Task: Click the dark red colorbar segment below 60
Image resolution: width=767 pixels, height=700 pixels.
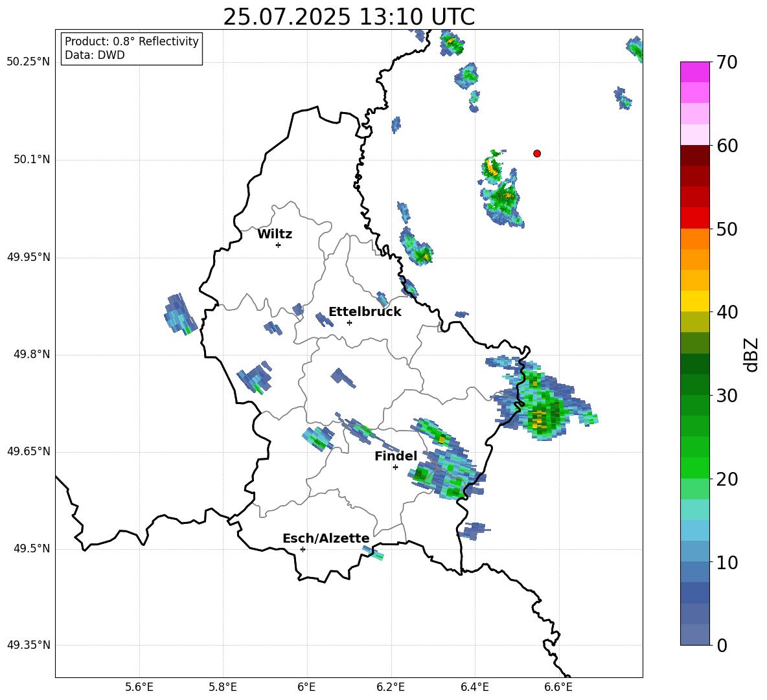Action: pos(694,155)
